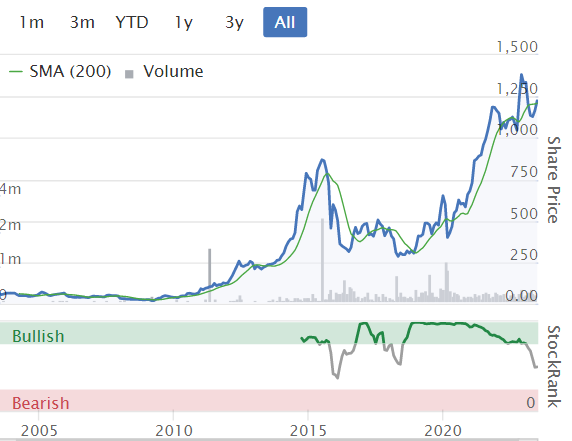Select the 1m time range

click(x=31, y=22)
